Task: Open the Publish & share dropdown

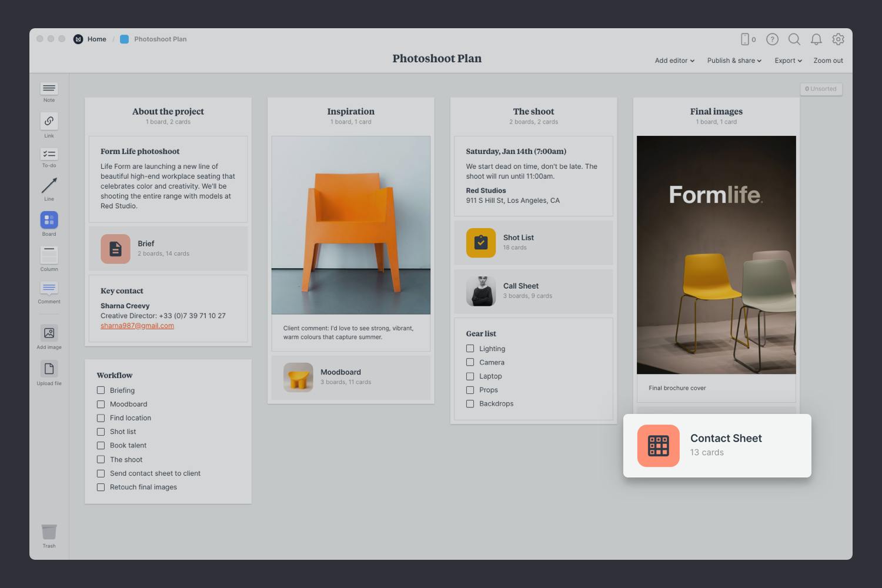Action: (x=734, y=61)
